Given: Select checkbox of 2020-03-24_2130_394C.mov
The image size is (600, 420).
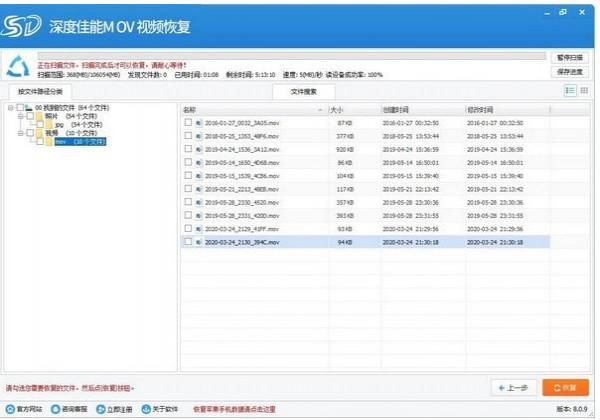Looking at the screenshot, I should point(188,241).
